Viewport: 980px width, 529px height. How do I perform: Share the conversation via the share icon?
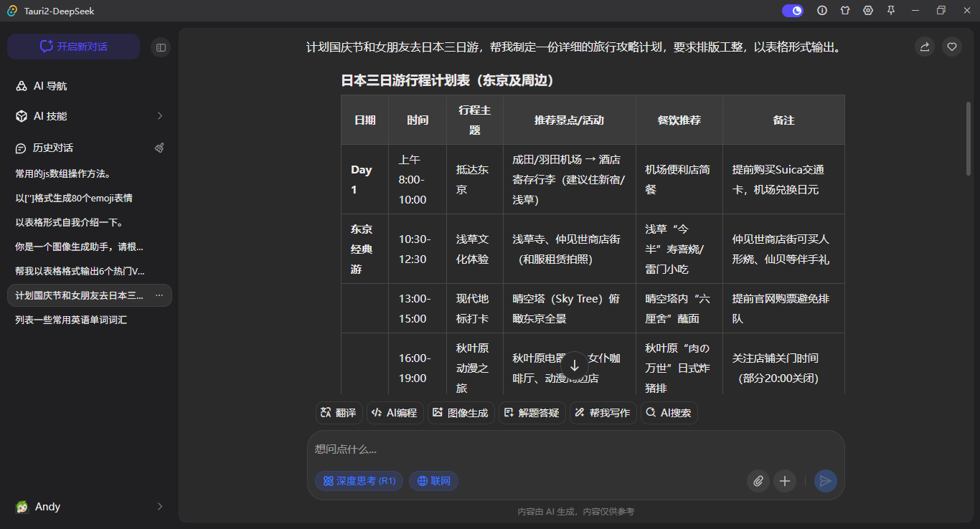pos(924,47)
